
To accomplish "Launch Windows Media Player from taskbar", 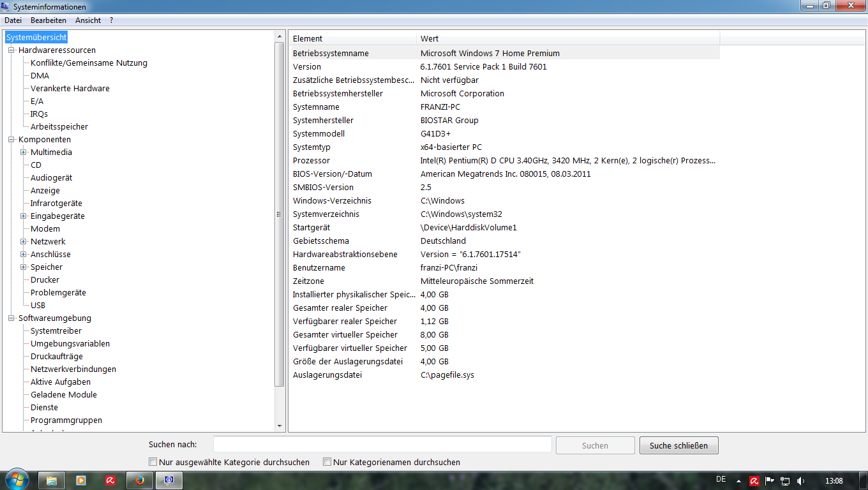I will [x=81, y=480].
